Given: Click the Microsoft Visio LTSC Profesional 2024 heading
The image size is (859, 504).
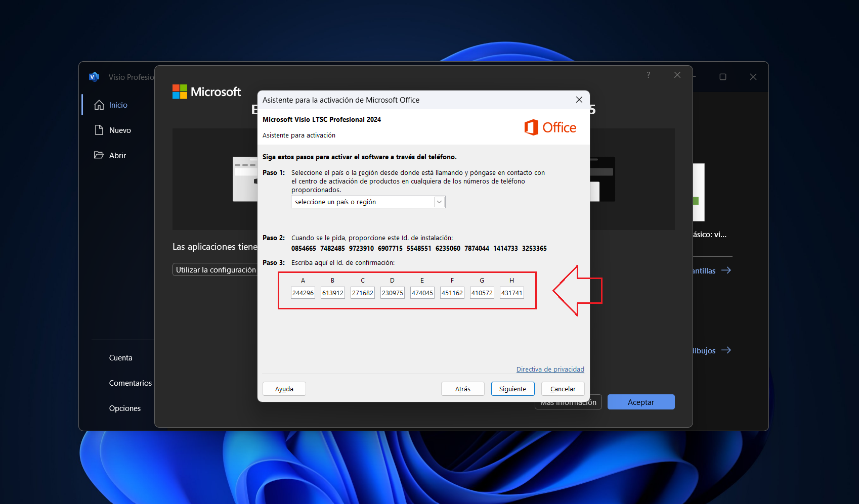Looking at the screenshot, I should pos(322,120).
